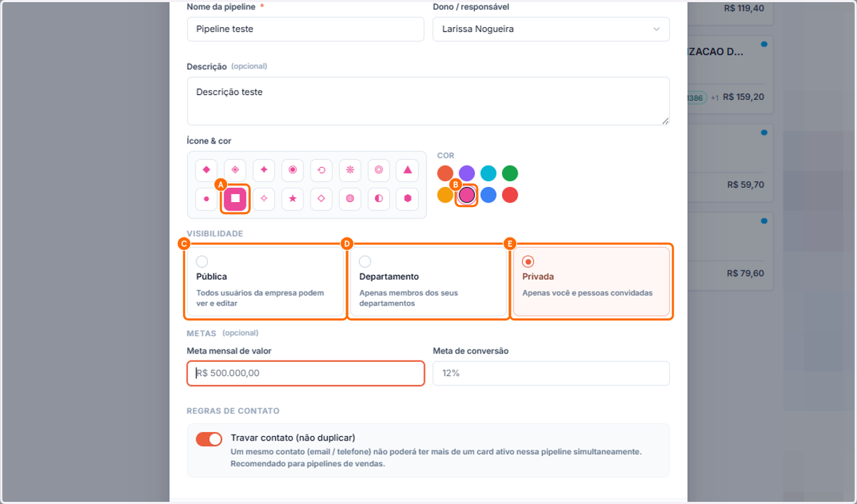This screenshot has width=857, height=504.
Task: Select the half-filled circle icon
Action: [x=379, y=198]
